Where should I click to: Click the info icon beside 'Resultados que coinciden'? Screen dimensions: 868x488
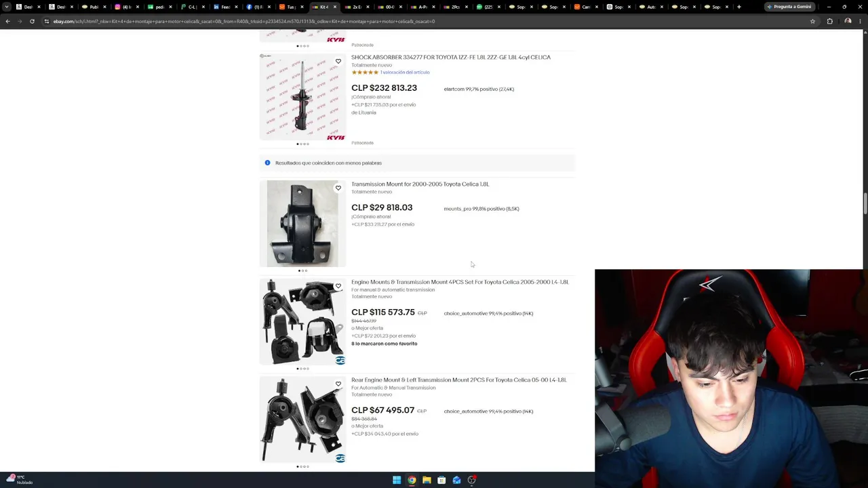[267, 163]
